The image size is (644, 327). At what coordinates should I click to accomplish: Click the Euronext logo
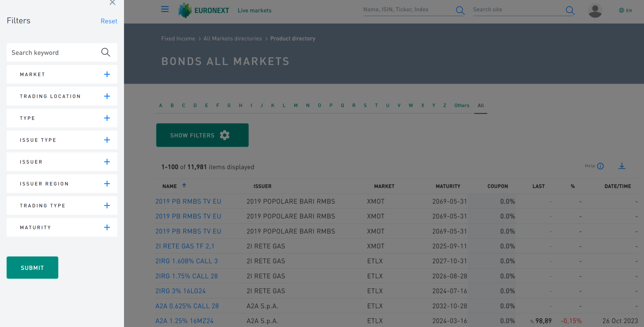204,10
